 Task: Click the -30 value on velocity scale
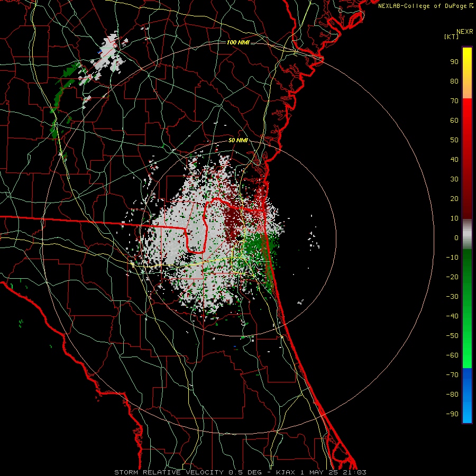[x=452, y=297]
